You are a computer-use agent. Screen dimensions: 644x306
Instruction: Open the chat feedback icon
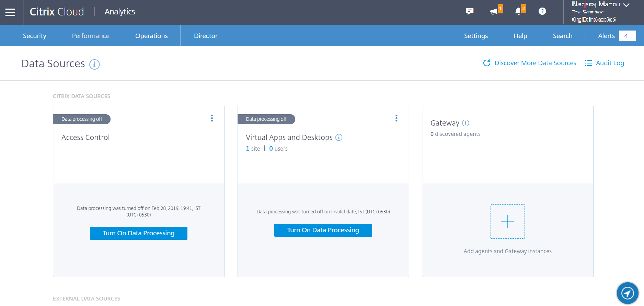click(470, 12)
